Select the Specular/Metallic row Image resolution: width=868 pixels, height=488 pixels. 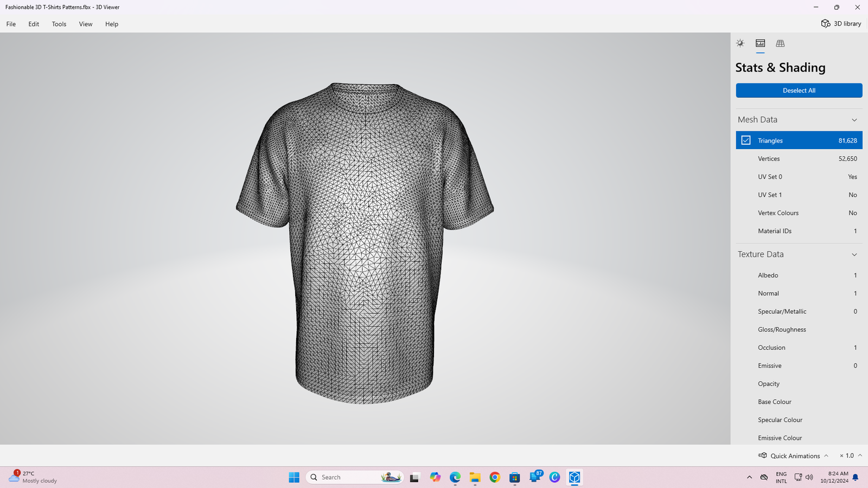(799, 311)
